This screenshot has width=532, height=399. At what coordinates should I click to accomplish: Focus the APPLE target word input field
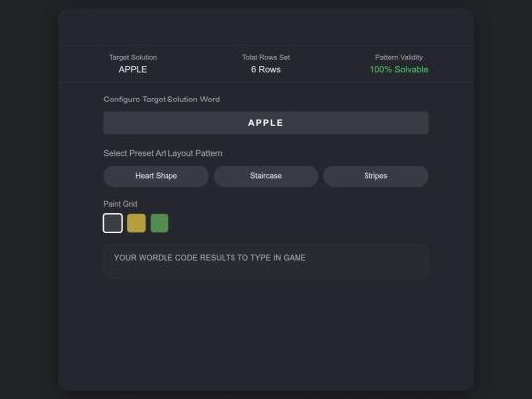point(266,123)
